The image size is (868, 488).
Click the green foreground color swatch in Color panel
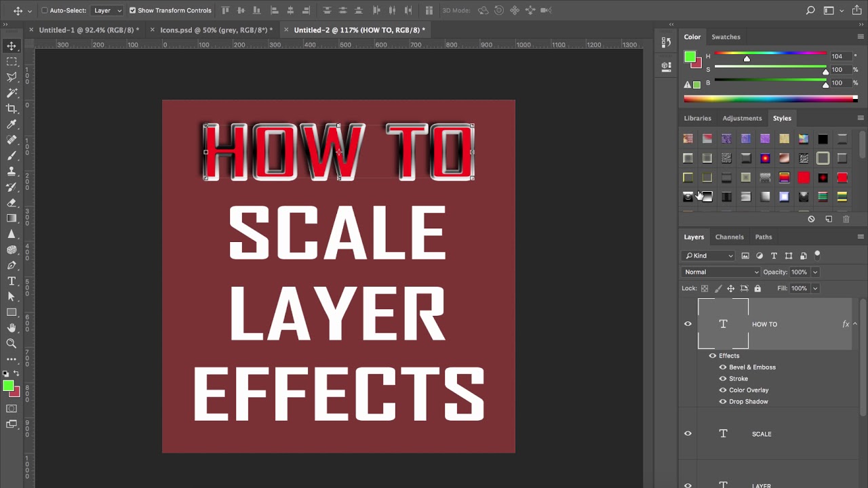(690, 57)
